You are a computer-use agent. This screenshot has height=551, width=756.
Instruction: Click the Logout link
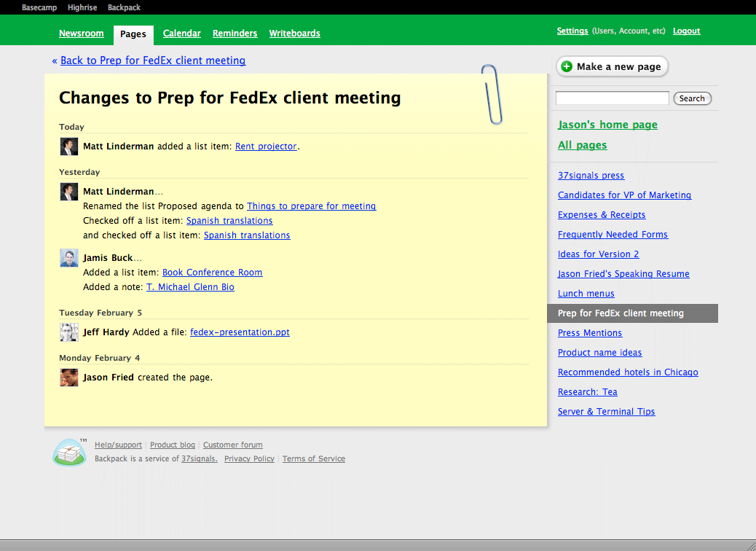coord(687,31)
